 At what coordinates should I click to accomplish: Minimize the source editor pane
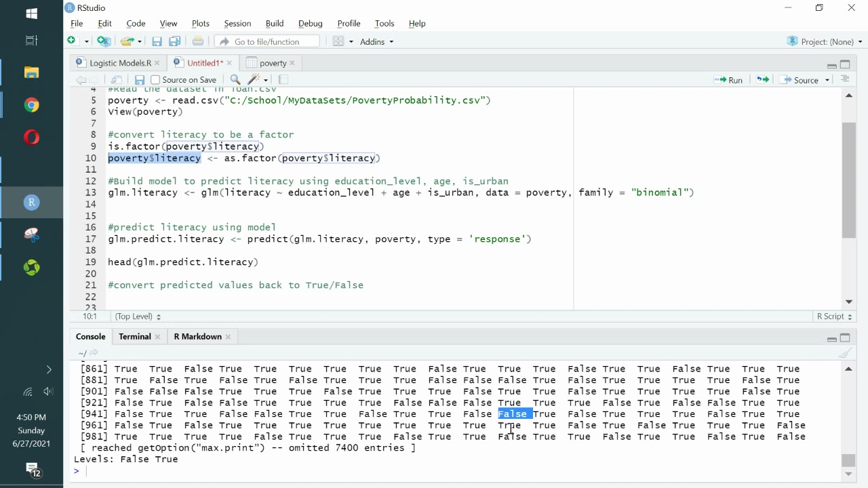(x=831, y=65)
